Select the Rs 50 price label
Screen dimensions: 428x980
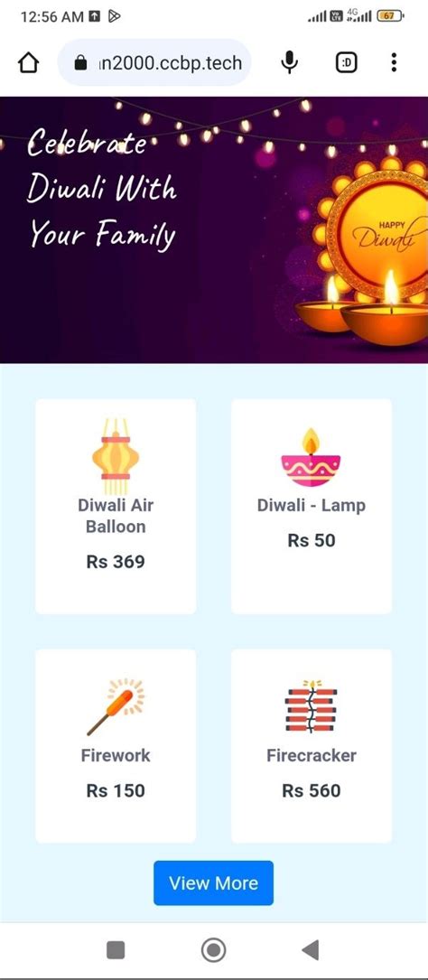pyautogui.click(x=312, y=541)
